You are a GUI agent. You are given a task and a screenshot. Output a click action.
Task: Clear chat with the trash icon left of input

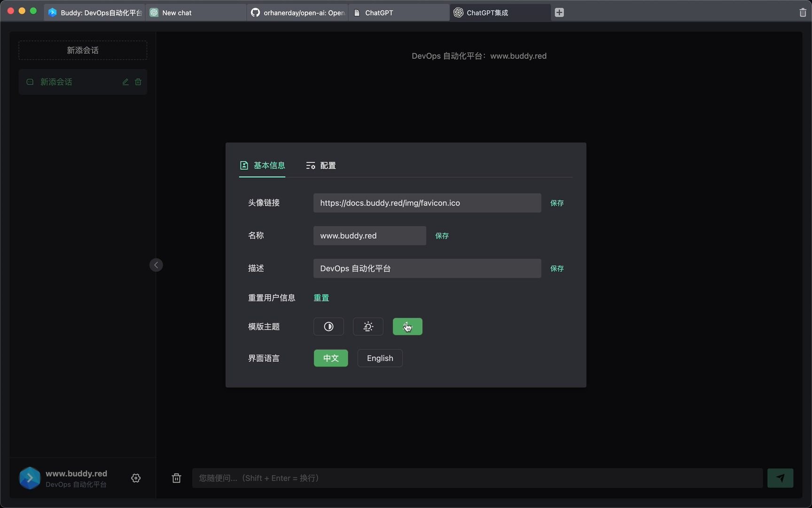[x=176, y=478]
